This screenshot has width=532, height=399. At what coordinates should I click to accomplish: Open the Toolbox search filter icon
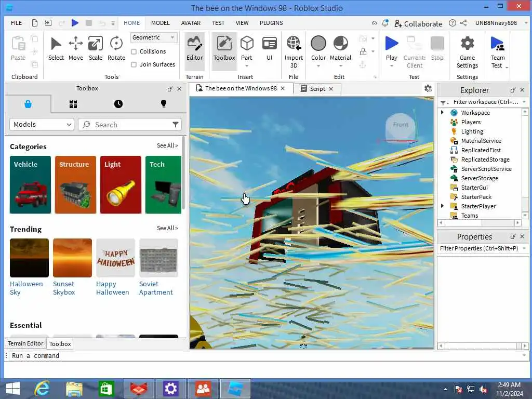tap(176, 125)
